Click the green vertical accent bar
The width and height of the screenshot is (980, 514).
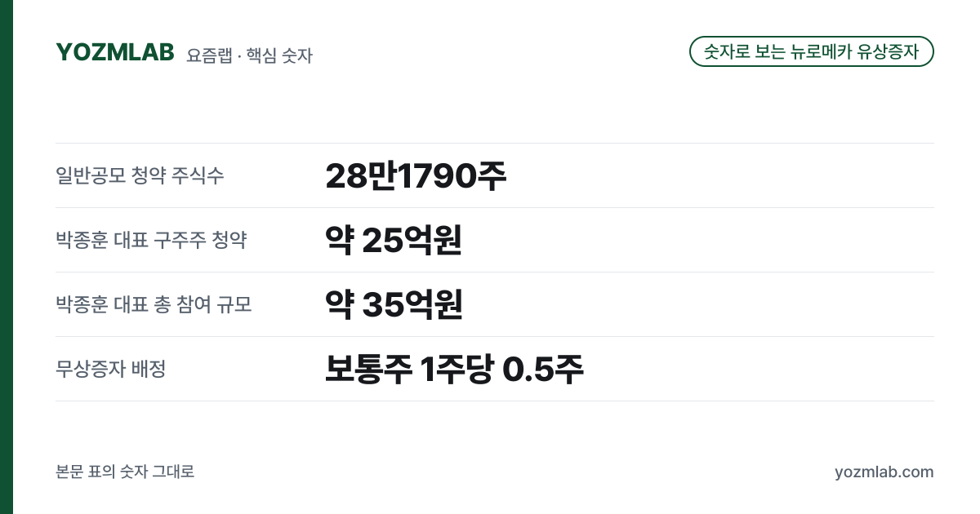(7, 257)
